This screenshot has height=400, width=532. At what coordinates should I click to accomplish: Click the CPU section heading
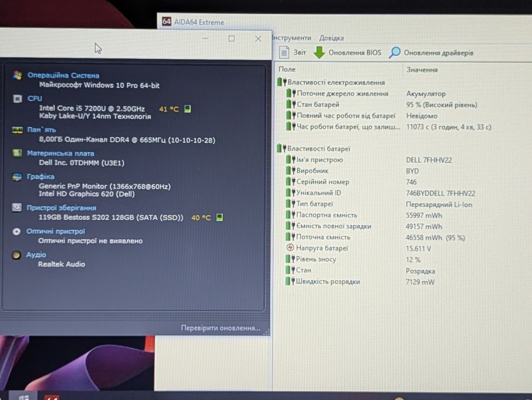tap(35, 99)
